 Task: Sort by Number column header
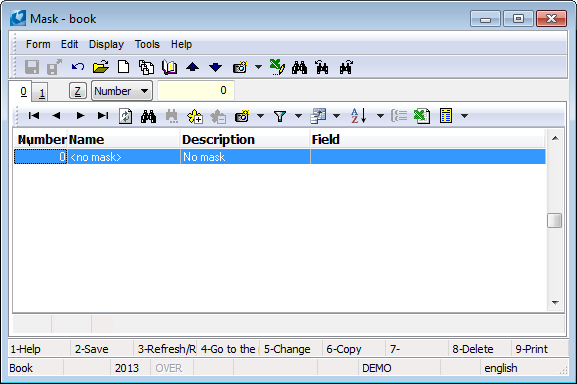pyautogui.click(x=41, y=139)
